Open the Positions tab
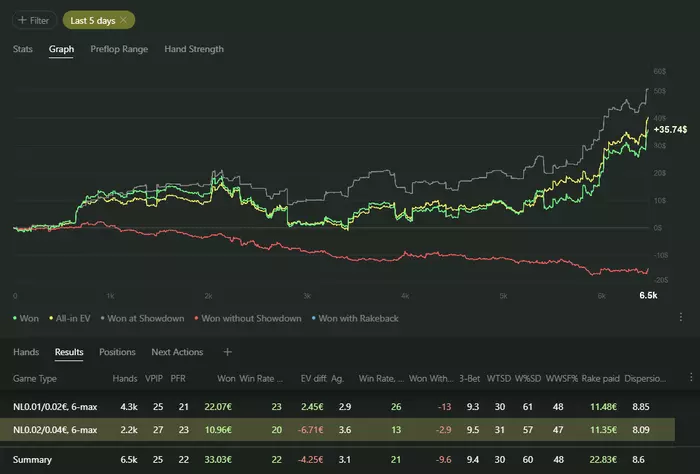The image size is (700, 474). pyautogui.click(x=117, y=352)
